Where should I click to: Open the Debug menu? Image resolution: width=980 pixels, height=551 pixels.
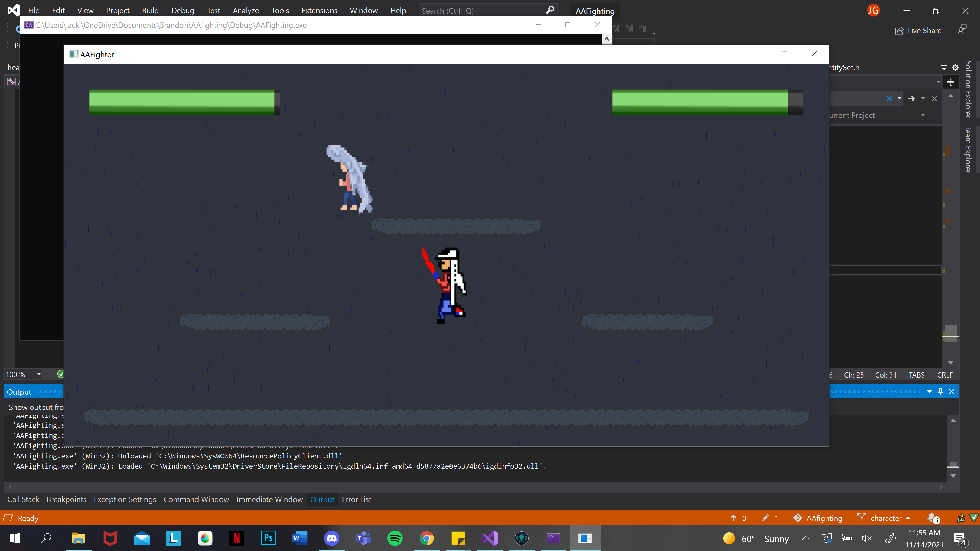click(x=183, y=11)
